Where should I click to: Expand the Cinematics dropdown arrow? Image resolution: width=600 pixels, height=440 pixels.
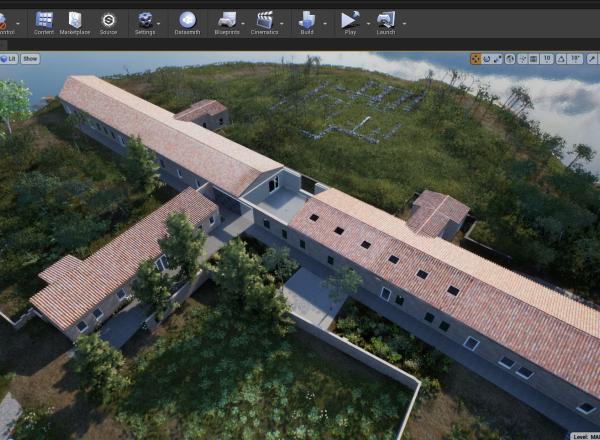pos(282,24)
